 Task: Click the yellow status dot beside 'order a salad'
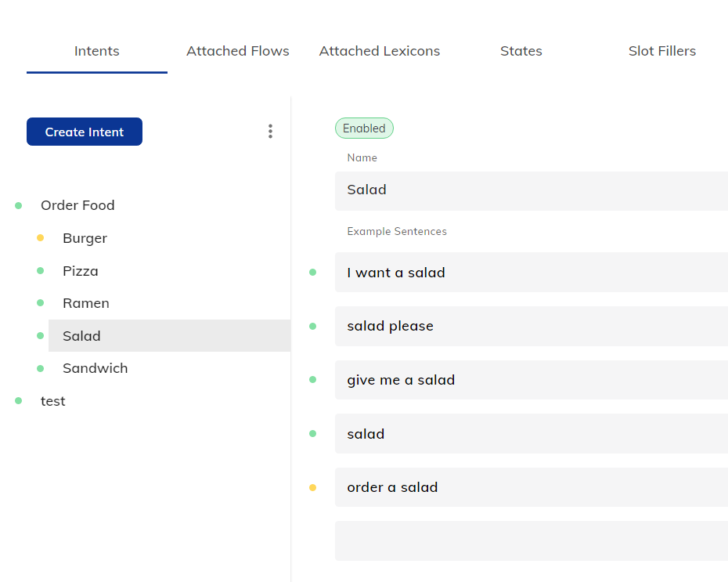[313, 487]
